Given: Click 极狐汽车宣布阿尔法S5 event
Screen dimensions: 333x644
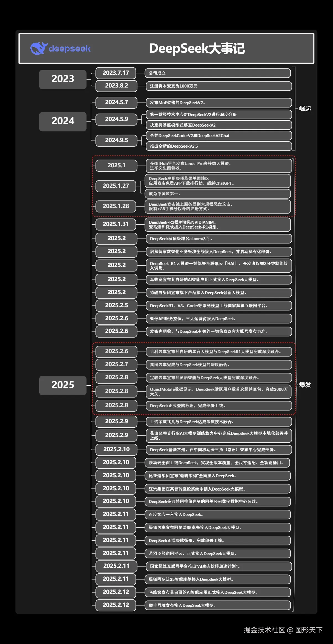Looking at the screenshot, I should [218, 528].
